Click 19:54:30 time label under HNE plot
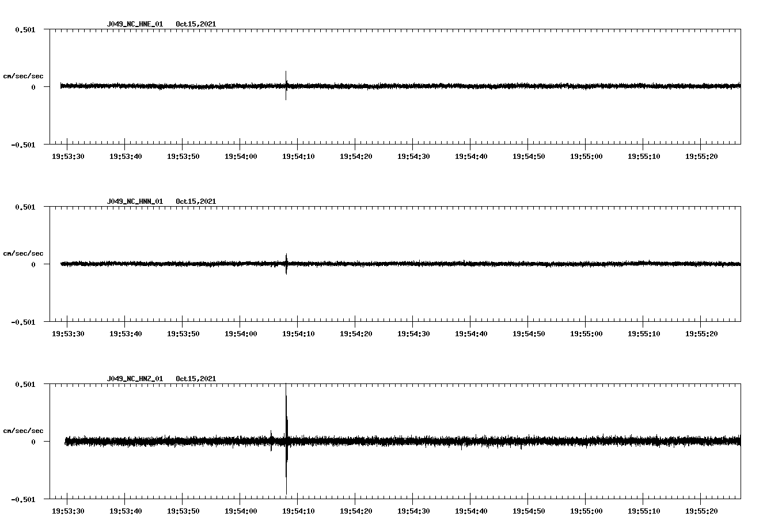 click(413, 157)
